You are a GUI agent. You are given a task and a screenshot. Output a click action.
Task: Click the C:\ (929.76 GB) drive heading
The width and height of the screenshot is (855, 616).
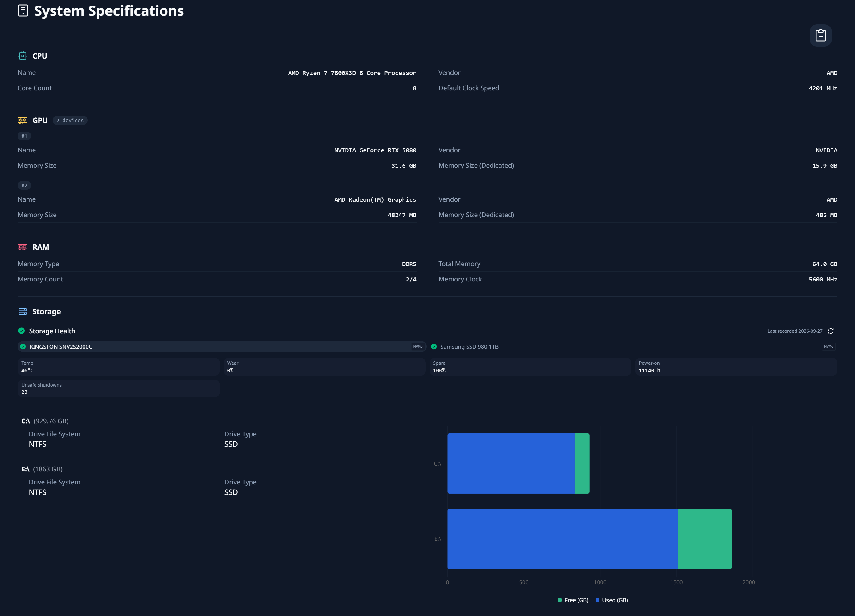(45, 421)
